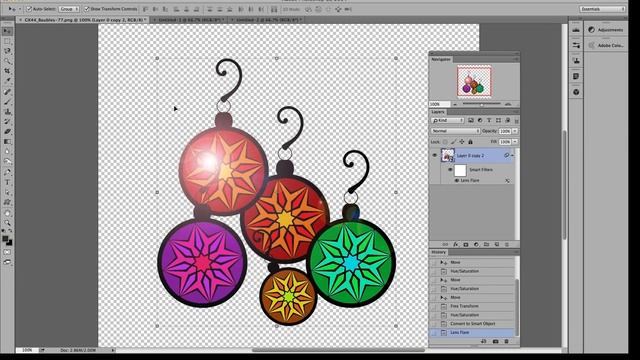The height and width of the screenshot is (360, 640).
Task: Select the History Brush tool
Action: click(x=7, y=122)
